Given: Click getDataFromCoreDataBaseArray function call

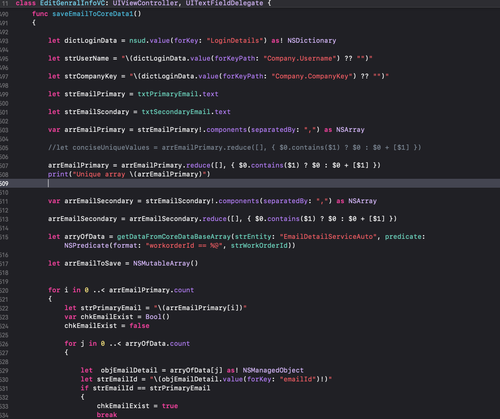Looking at the screenshot, I should coord(174,237).
